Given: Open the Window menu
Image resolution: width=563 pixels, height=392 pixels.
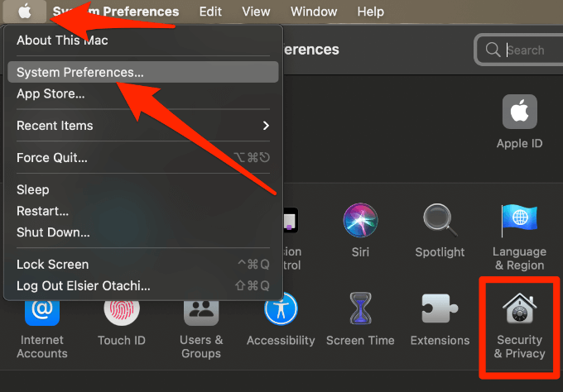Looking at the screenshot, I should [314, 12].
